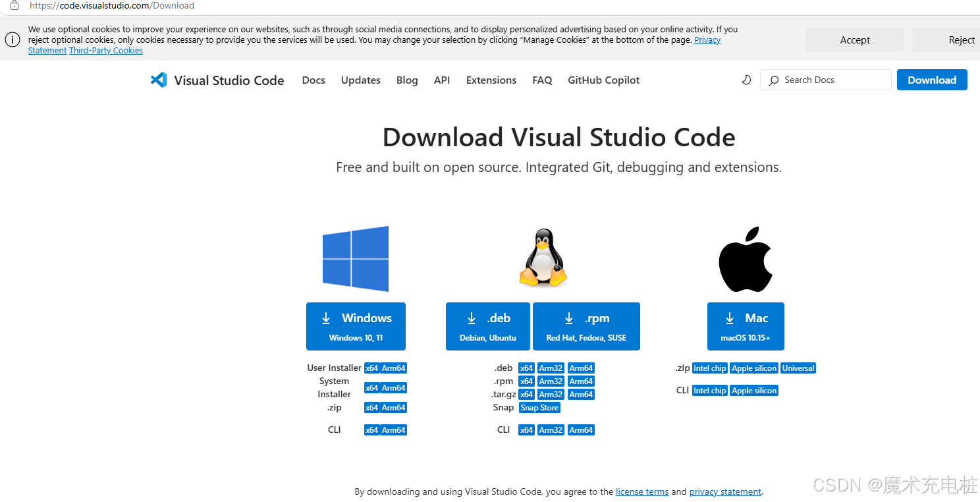Select User Installer Arm64 for Windows

click(x=393, y=368)
